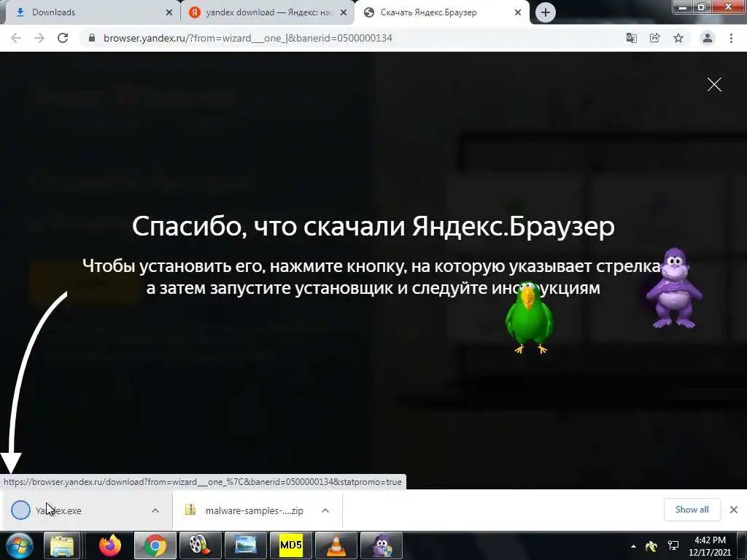Click the Спасибо, что скачали heading
The width and height of the screenshot is (747, 560).
[373, 226]
